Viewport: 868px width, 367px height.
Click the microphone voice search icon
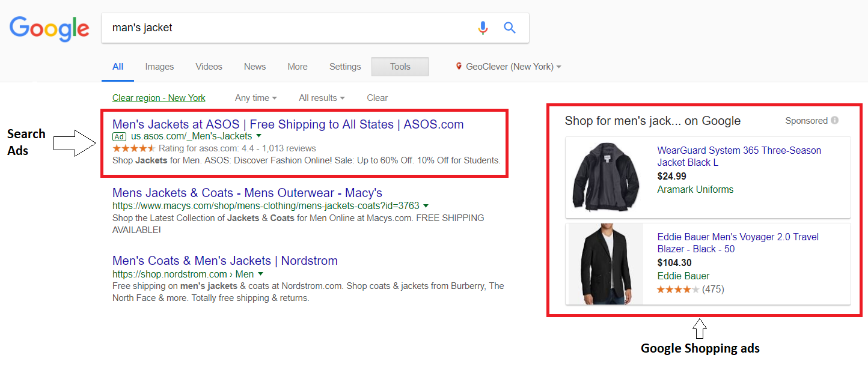pos(483,28)
